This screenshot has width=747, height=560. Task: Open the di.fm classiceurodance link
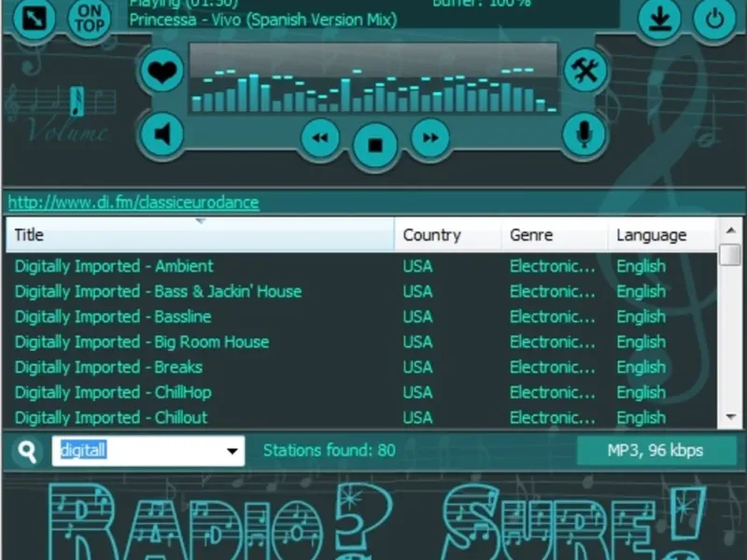tap(134, 203)
